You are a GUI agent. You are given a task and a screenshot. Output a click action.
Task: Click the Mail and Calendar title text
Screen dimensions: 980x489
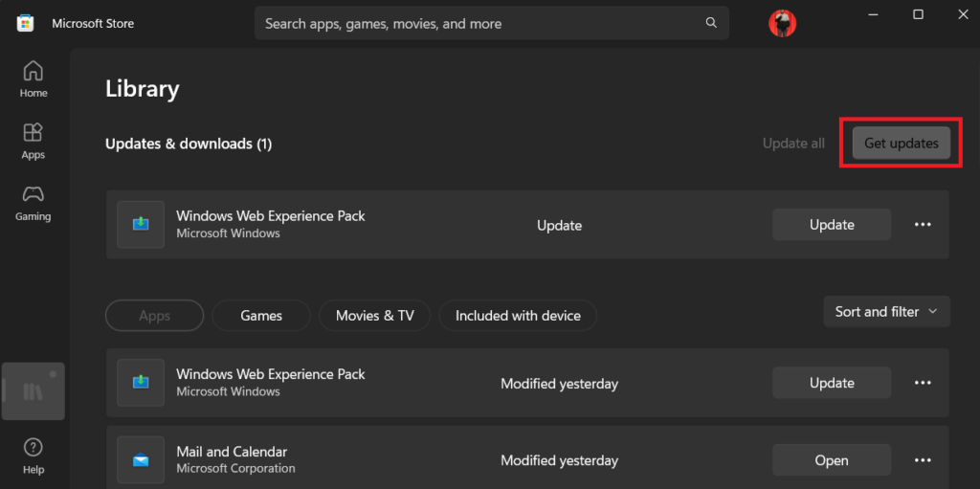(x=232, y=451)
